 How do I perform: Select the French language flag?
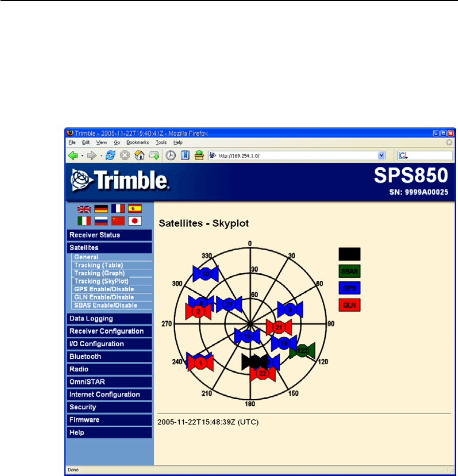point(118,208)
